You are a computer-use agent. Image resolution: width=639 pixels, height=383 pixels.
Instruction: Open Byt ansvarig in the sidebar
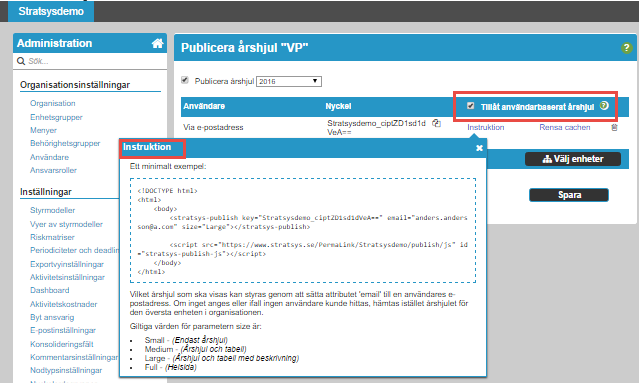(x=52, y=317)
